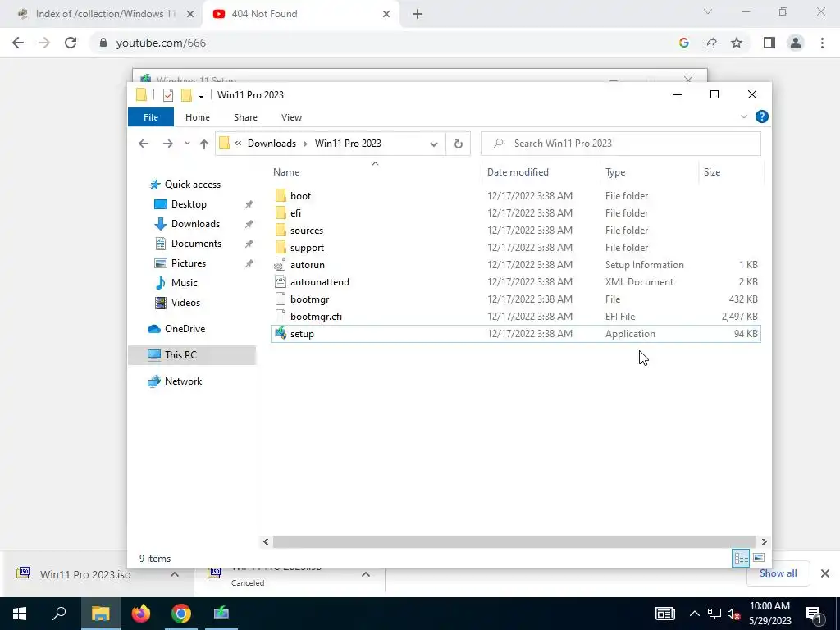Open Customize Quick Access Toolbar dropdown

tap(202, 96)
